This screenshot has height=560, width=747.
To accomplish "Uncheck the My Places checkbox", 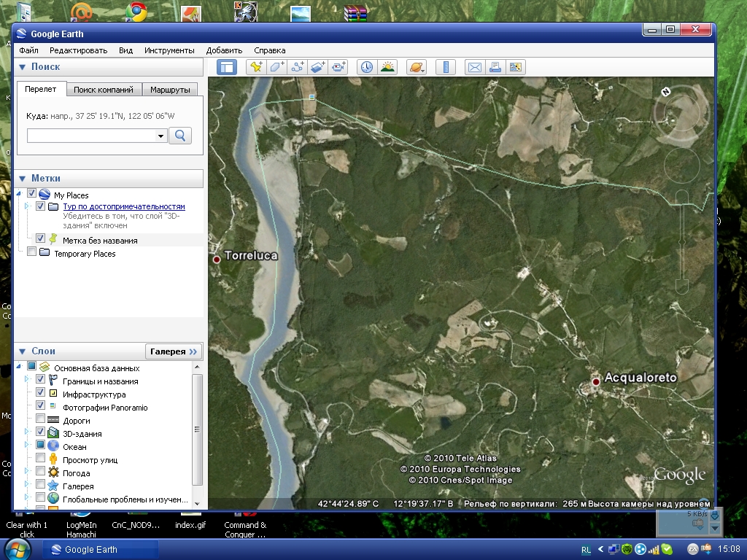I will click(32, 192).
